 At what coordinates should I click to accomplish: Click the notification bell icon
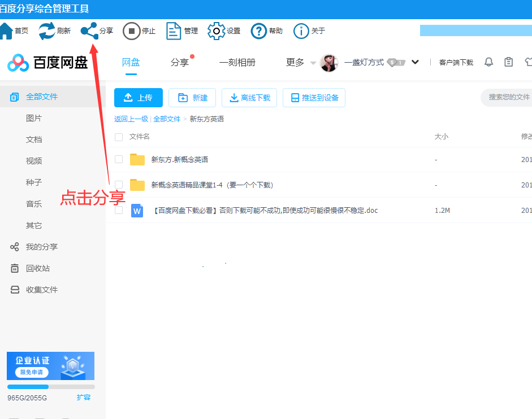[489, 62]
